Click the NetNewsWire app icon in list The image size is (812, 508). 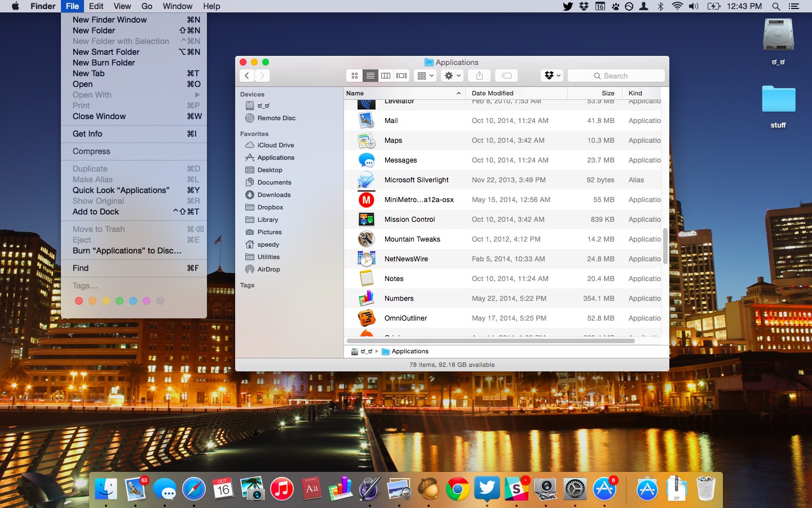tap(367, 259)
